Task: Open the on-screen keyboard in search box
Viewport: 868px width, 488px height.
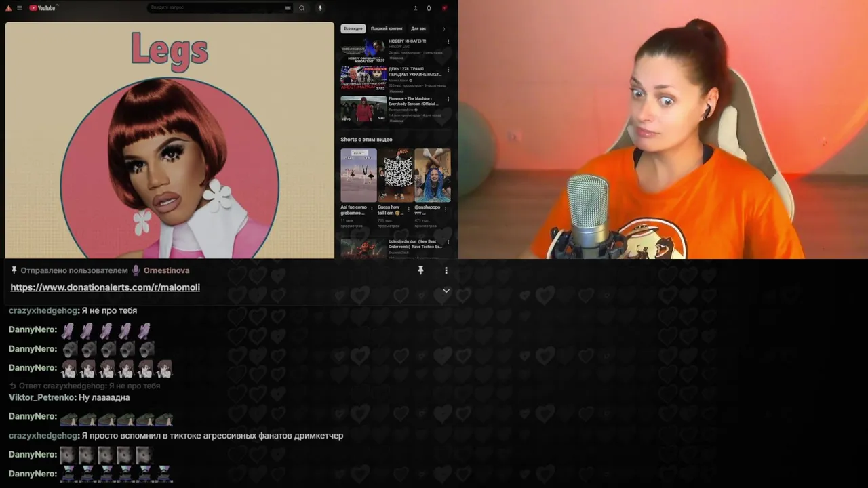Action: (x=288, y=8)
